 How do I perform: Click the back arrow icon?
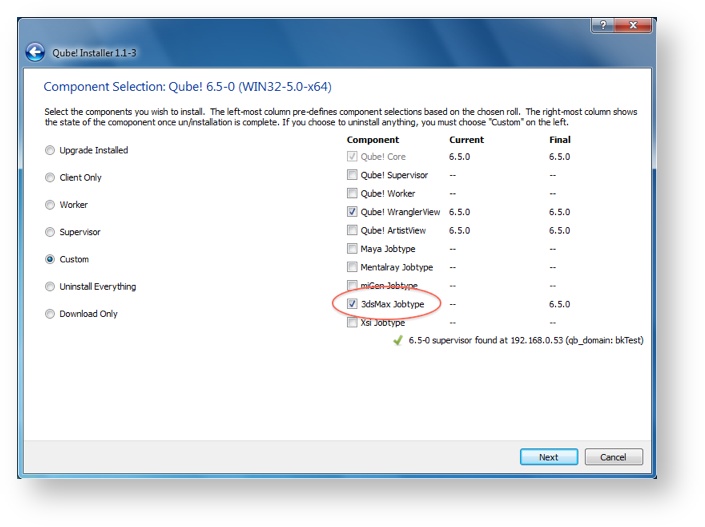[36, 53]
